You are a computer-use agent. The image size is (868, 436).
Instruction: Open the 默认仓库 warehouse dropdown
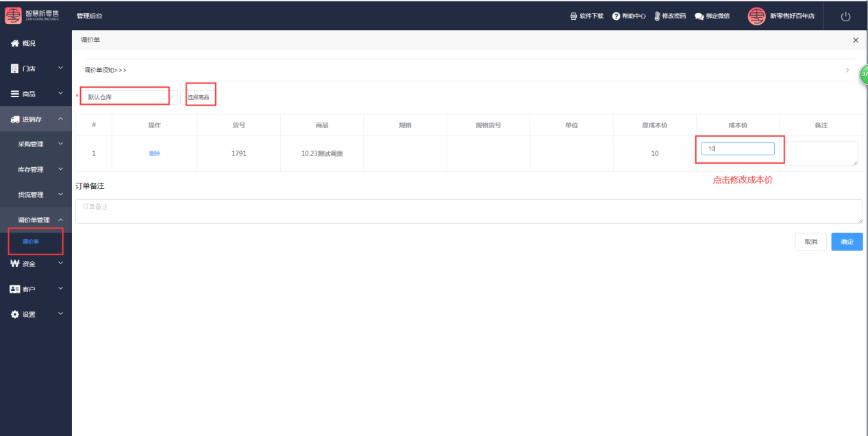click(129, 97)
